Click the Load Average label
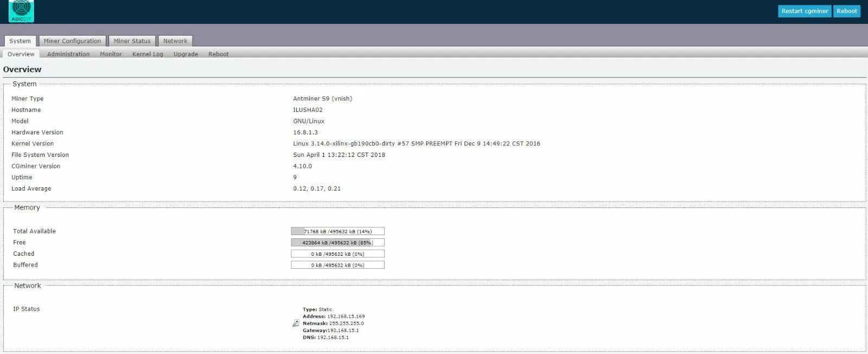The height and width of the screenshot is (354, 868). [31, 188]
